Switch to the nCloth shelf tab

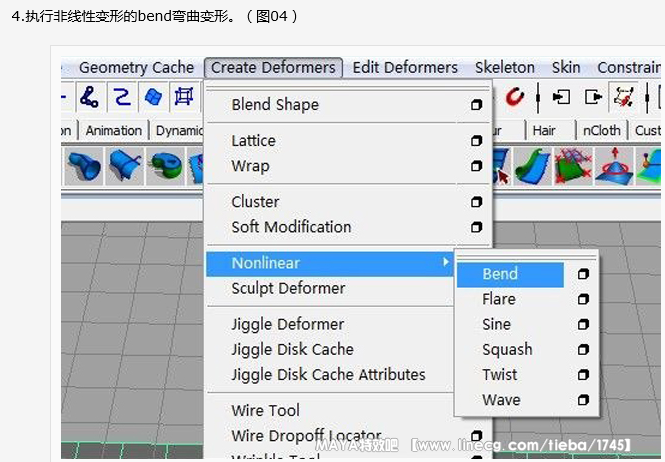601,130
